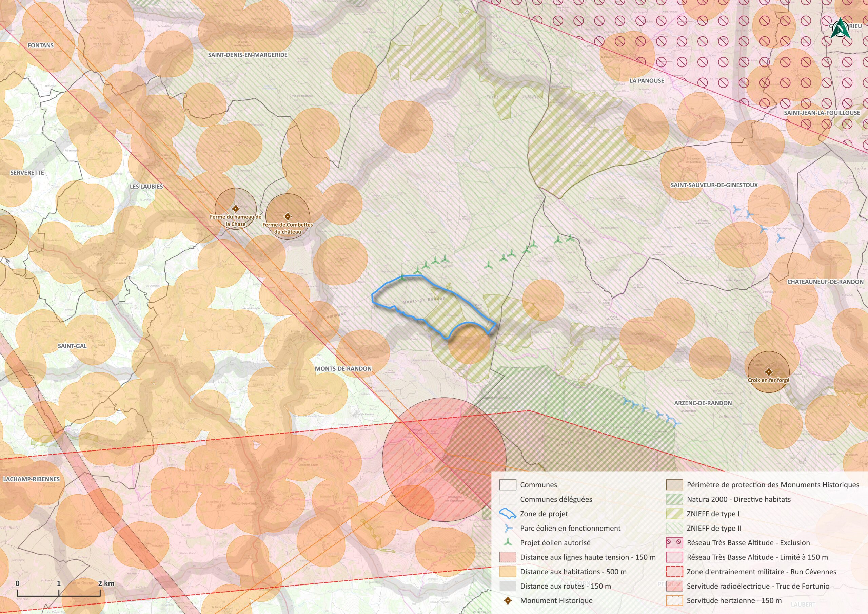
Task: Click the north arrow compass icon
Action: 840,28
